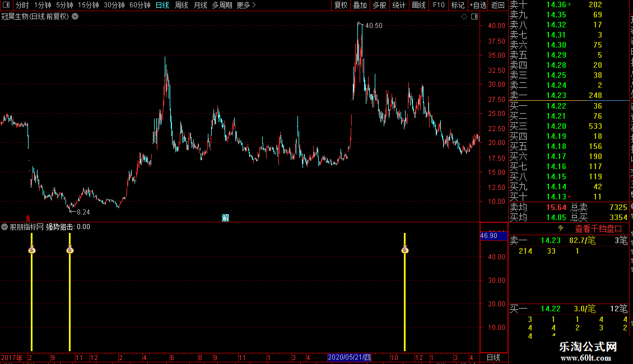Select 卖一 price 14.23 row
The image size is (633, 364).
(569, 96)
